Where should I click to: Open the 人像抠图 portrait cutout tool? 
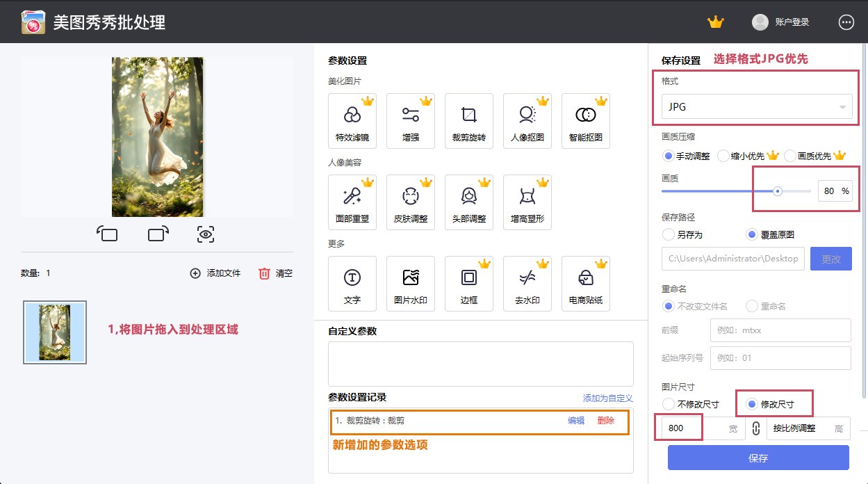tap(527, 121)
